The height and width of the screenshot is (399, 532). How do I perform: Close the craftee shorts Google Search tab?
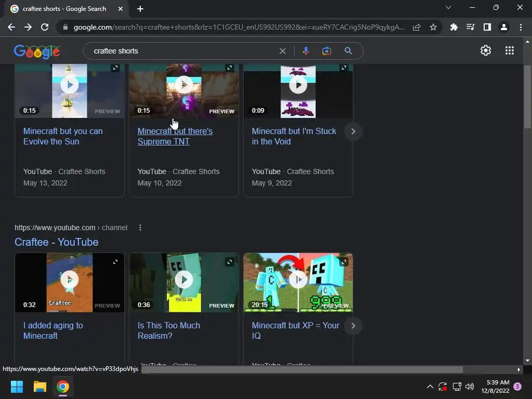pyautogui.click(x=121, y=9)
